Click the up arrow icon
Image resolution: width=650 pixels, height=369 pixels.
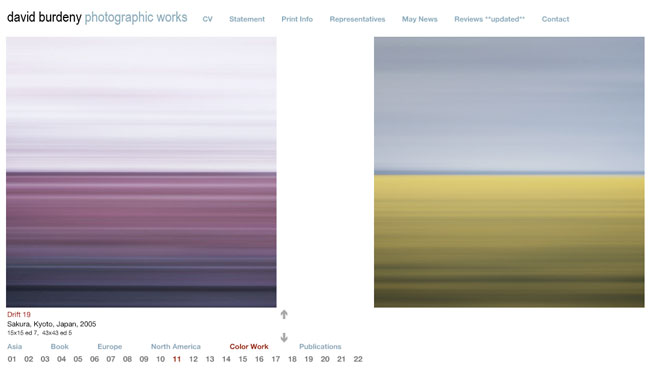click(x=284, y=315)
